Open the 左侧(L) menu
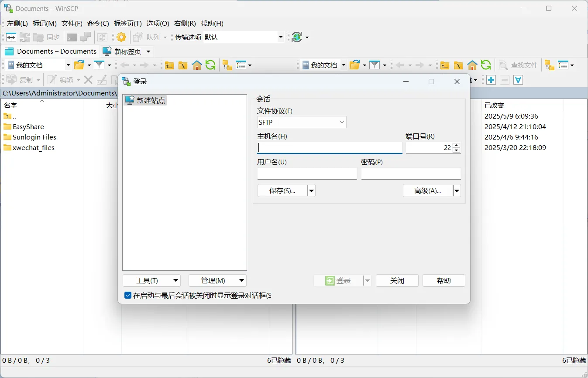Screen dimensions: 588x378 point(17,24)
